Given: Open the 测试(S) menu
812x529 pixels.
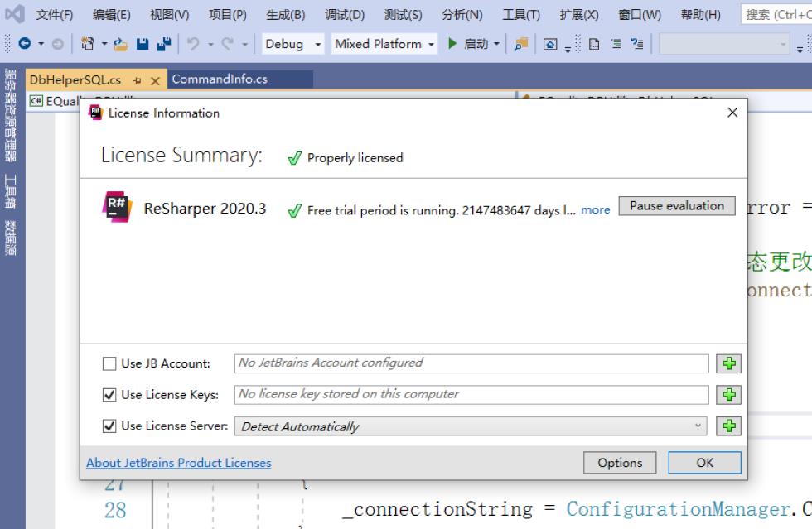Looking at the screenshot, I should 403,15.
